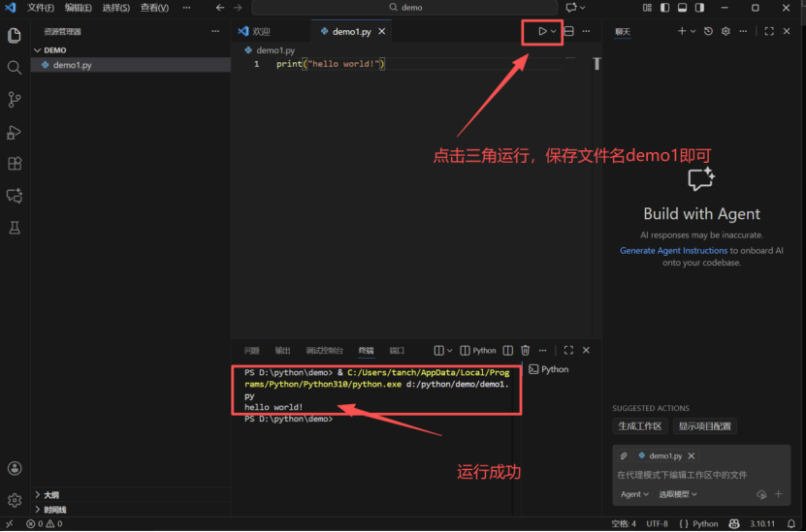The width and height of the screenshot is (806, 532).
Task: Close the bottom terminal panel
Action: (x=586, y=350)
